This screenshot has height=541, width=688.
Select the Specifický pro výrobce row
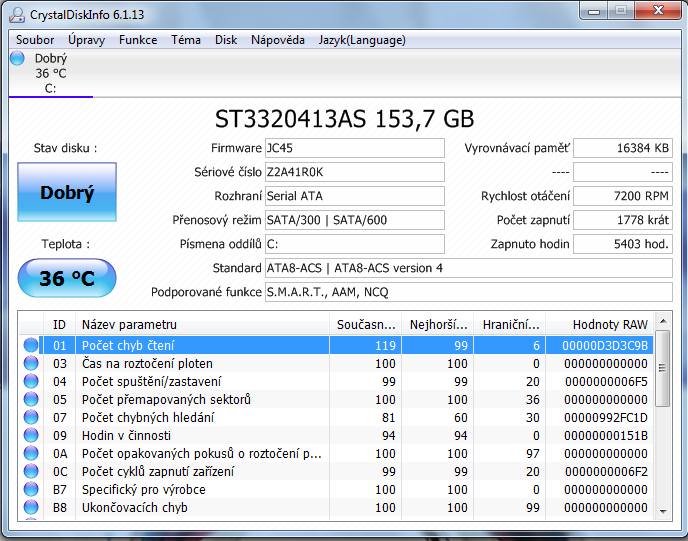point(200,489)
